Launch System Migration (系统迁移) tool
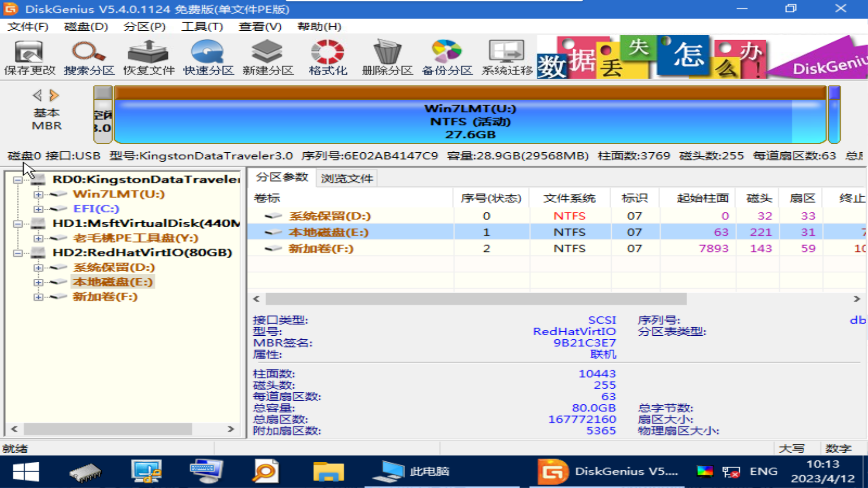 tap(507, 58)
